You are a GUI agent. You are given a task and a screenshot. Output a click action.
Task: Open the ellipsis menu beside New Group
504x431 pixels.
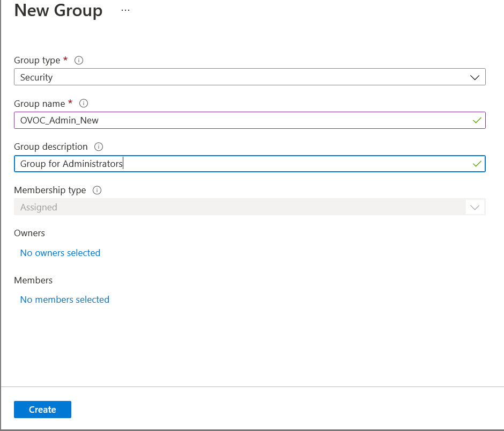tap(125, 10)
